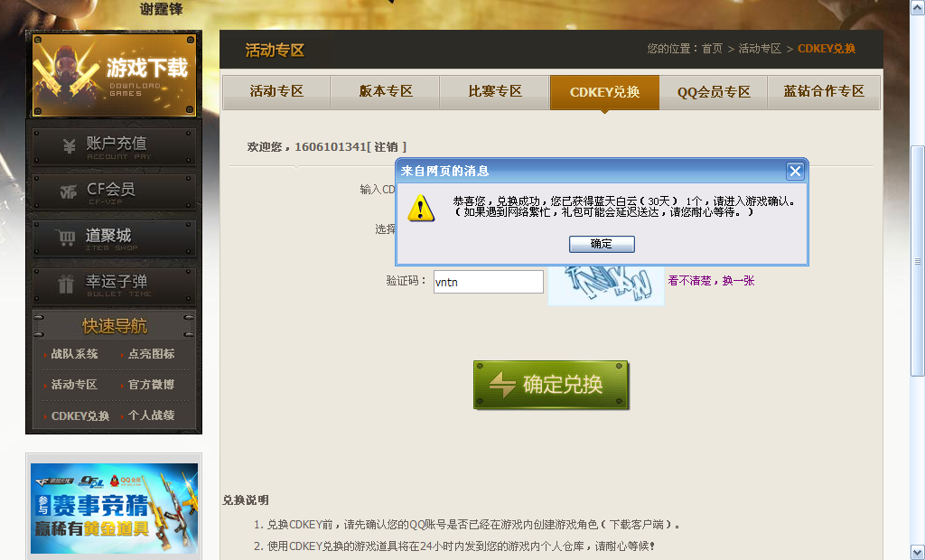Open 幸运子弹 bullet time
925x560 pixels.
114,285
